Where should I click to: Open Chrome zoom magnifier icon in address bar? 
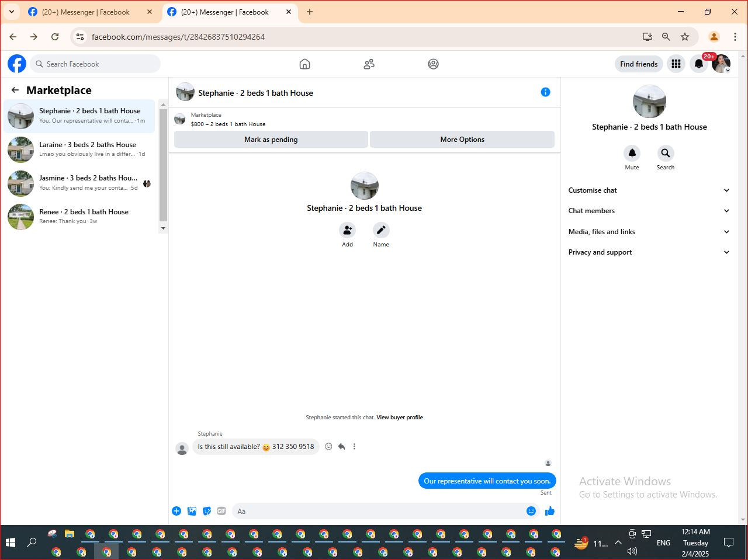tap(666, 37)
